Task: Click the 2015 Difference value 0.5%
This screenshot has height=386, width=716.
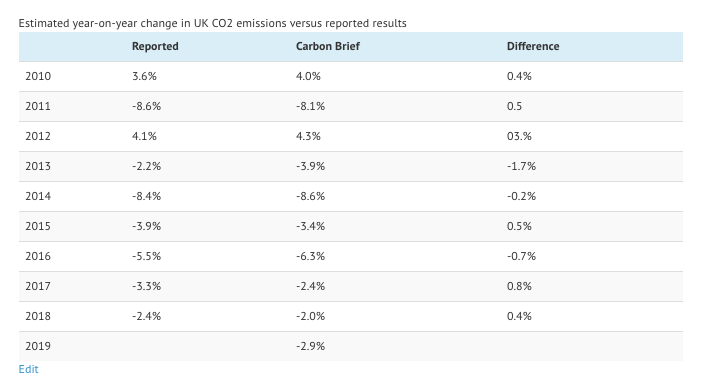Action: pyautogui.click(x=519, y=226)
